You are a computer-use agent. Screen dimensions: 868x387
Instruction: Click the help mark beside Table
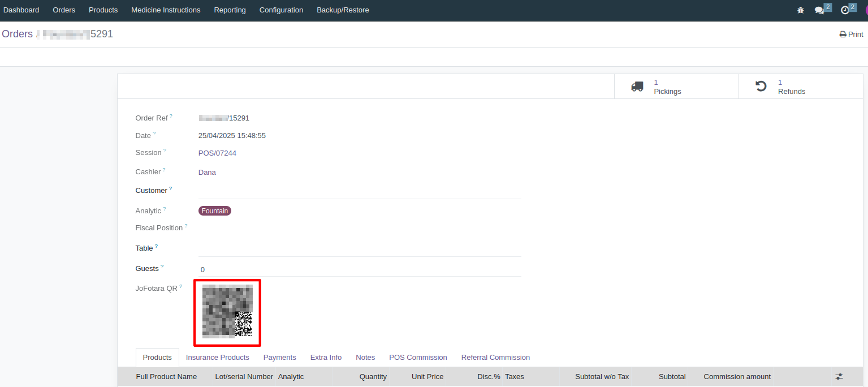(156, 246)
